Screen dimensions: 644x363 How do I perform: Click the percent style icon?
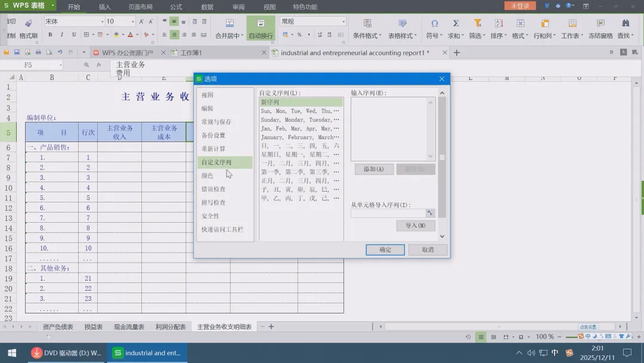(x=299, y=35)
